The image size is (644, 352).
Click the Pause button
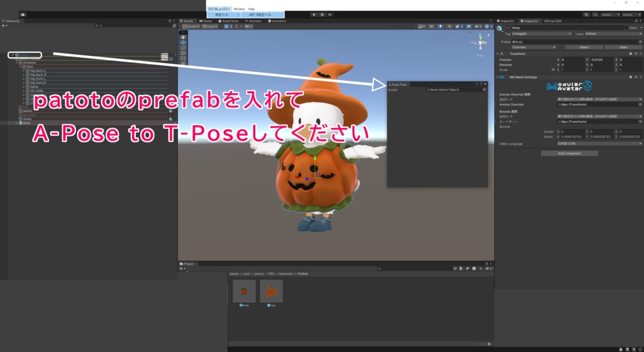pos(322,14)
